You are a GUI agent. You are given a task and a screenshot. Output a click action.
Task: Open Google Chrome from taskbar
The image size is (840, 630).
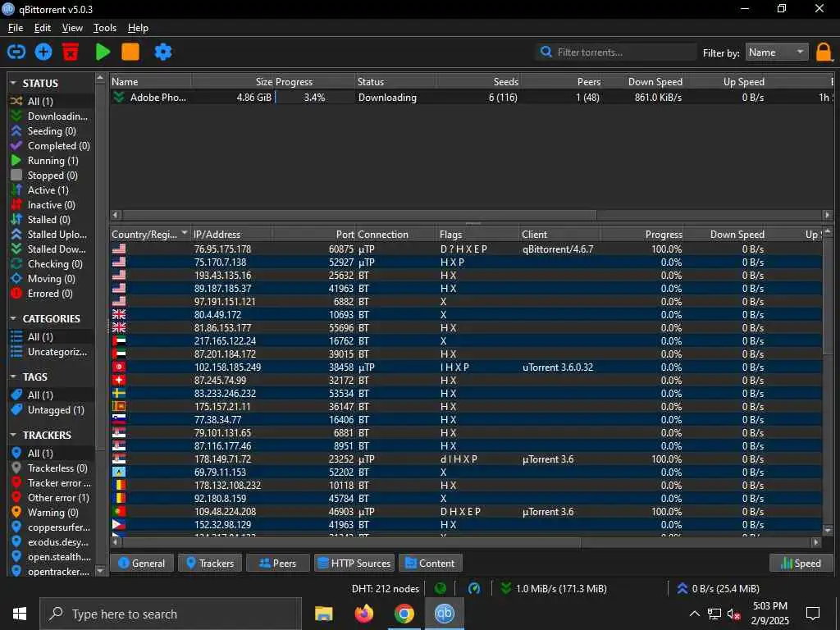404,614
